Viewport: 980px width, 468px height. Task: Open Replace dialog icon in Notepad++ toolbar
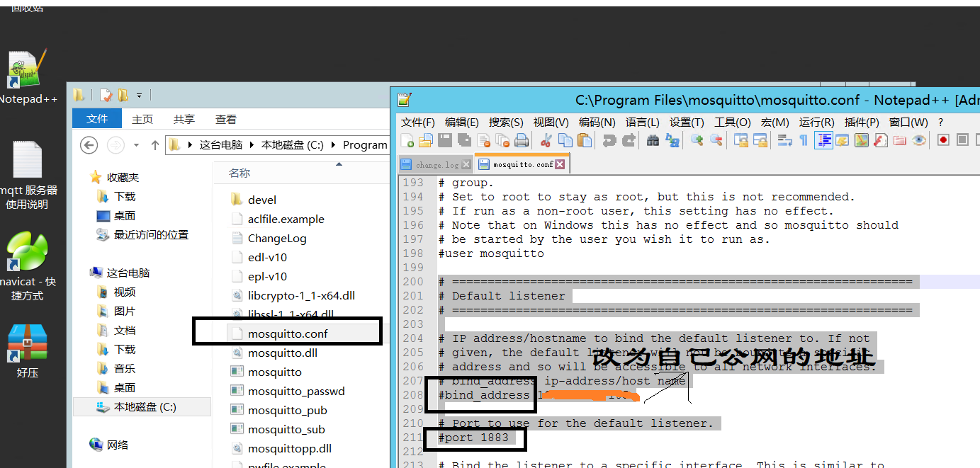click(x=672, y=140)
